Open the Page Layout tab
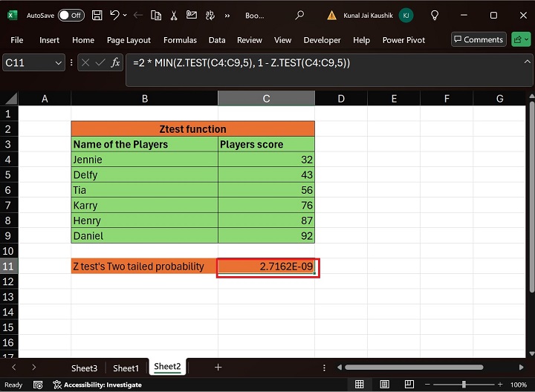This screenshot has width=535, height=392. click(x=129, y=40)
